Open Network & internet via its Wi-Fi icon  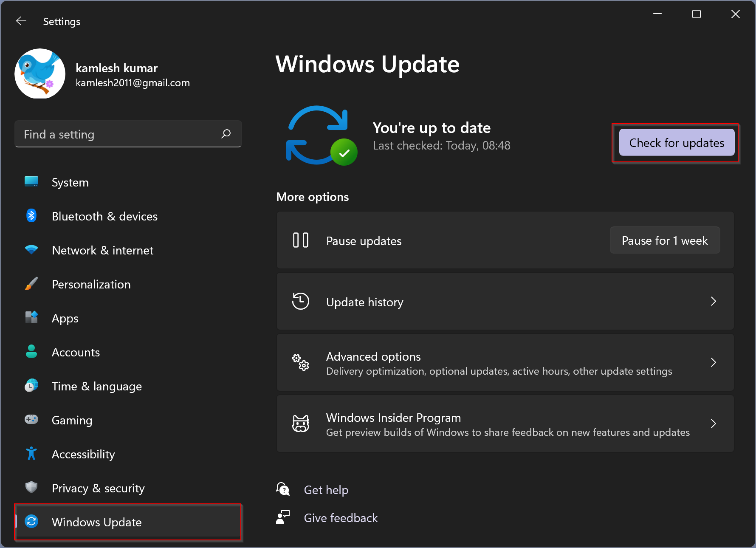(31, 250)
